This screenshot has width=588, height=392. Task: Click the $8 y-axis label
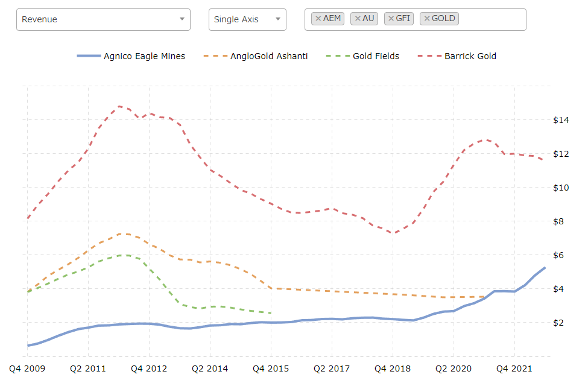click(558, 221)
